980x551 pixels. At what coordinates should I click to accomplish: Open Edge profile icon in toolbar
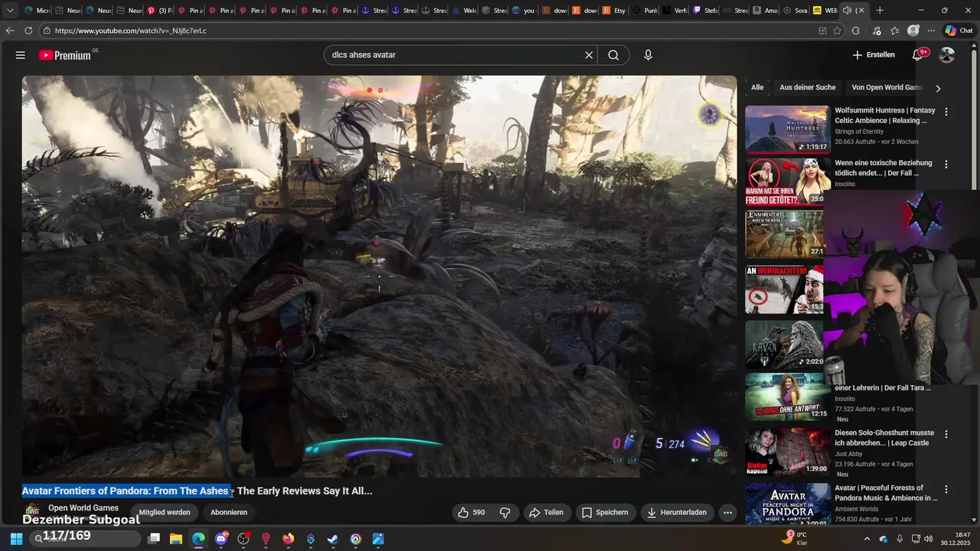913,31
